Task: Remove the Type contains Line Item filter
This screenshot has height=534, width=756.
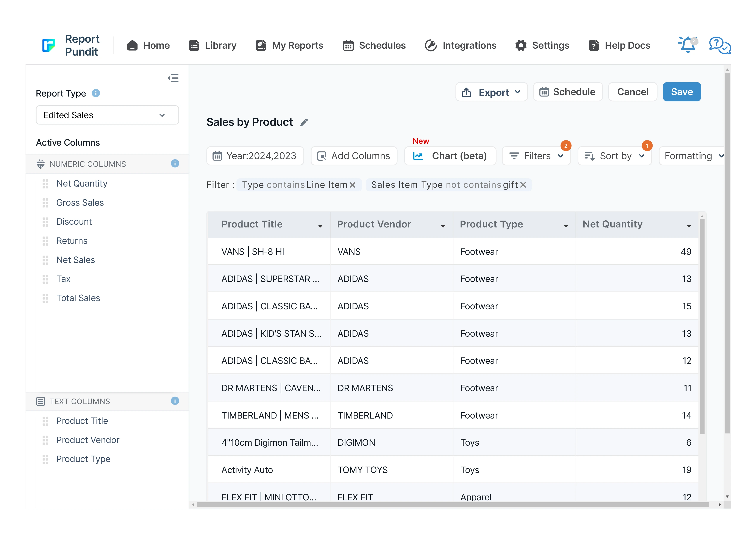Action: pyautogui.click(x=352, y=185)
